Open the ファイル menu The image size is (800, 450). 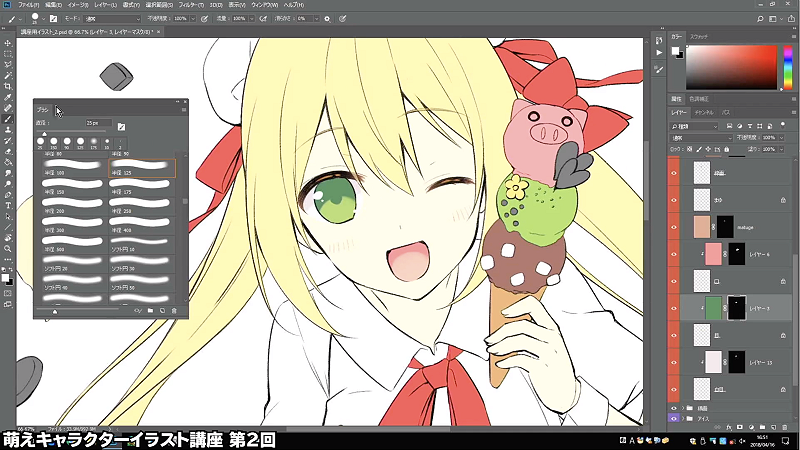(29, 5)
